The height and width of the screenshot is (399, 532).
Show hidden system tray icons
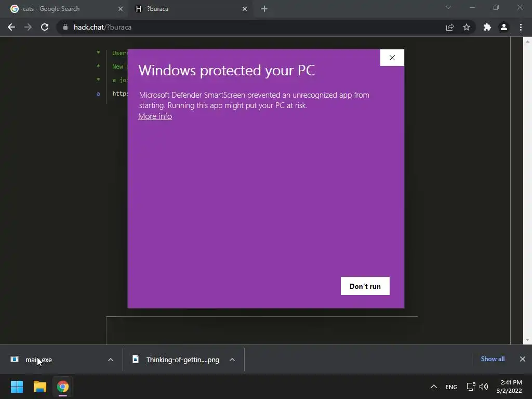pos(434,387)
